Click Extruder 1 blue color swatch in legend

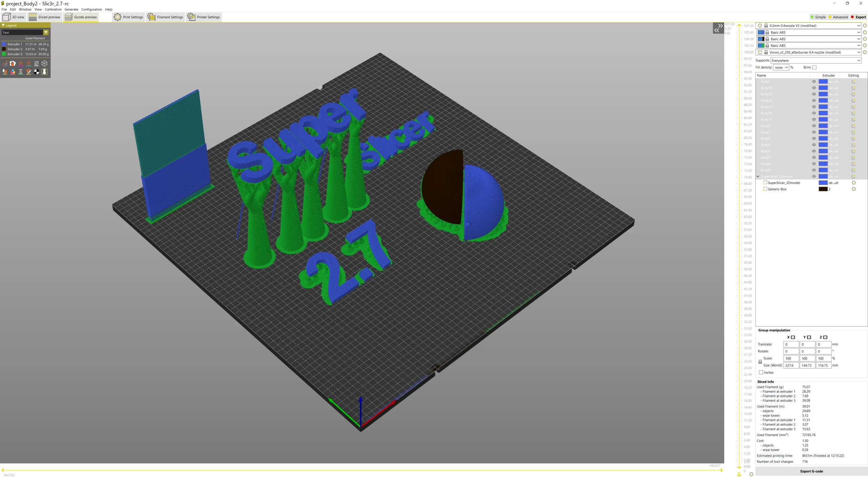tap(4, 44)
